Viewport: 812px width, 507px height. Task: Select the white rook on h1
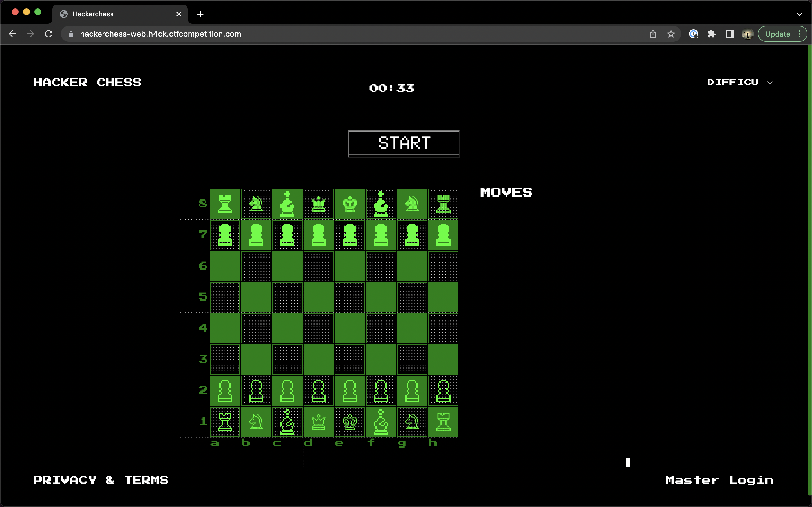point(443,422)
